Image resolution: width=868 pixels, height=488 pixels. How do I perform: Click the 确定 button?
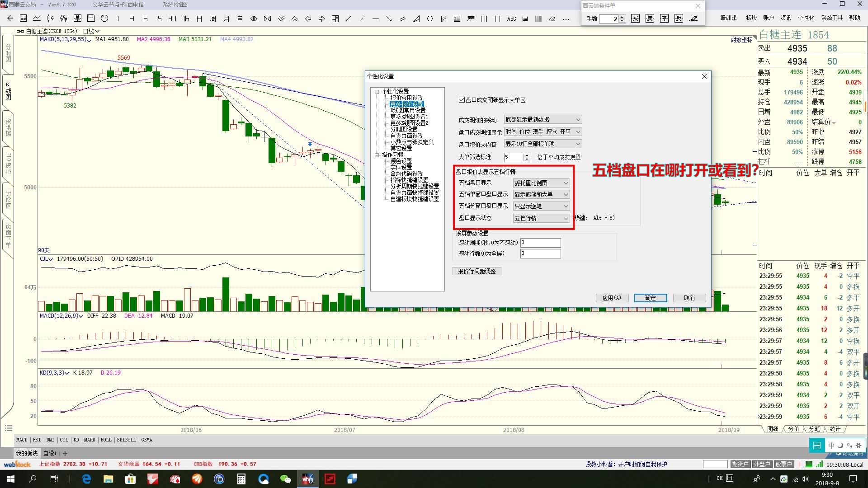coord(650,298)
